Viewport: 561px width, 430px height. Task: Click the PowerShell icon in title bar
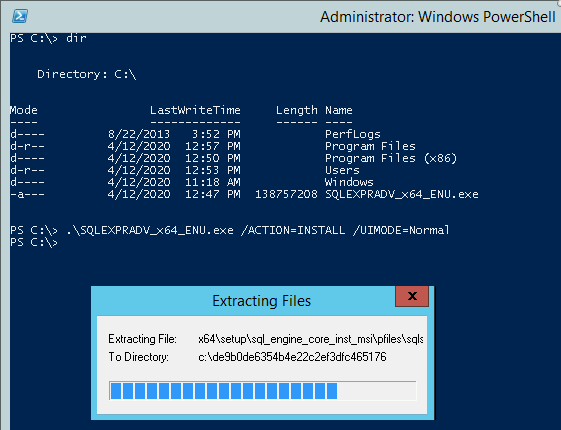20,16
